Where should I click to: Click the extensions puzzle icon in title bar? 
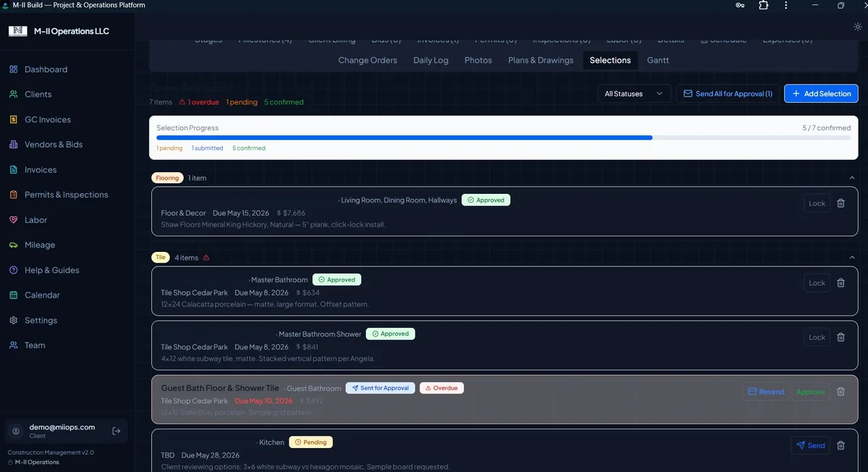click(x=763, y=5)
